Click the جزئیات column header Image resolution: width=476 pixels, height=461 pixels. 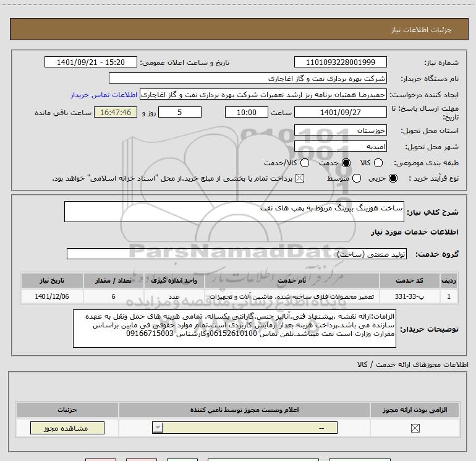point(67,410)
